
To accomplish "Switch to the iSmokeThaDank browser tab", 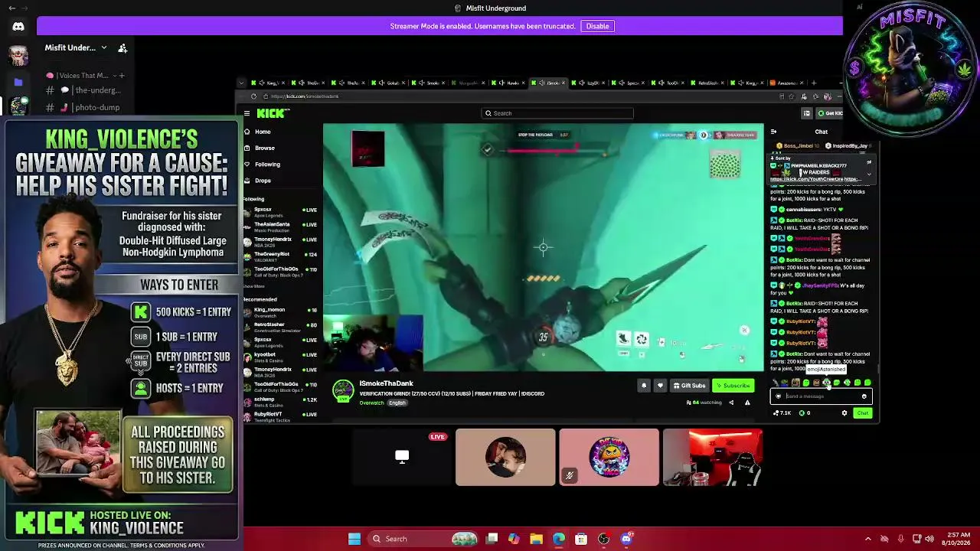I will (x=550, y=83).
